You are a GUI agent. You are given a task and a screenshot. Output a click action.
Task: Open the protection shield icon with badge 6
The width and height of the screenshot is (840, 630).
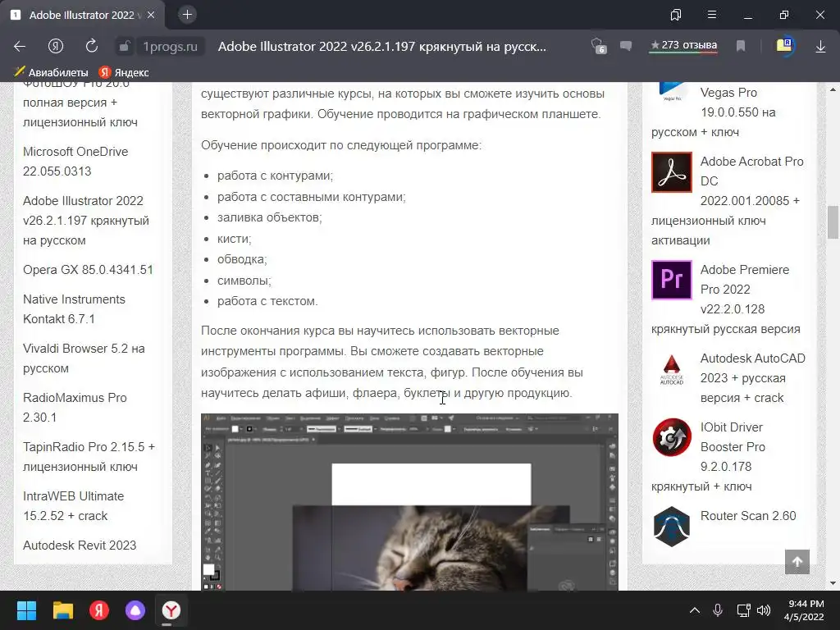pos(598,46)
